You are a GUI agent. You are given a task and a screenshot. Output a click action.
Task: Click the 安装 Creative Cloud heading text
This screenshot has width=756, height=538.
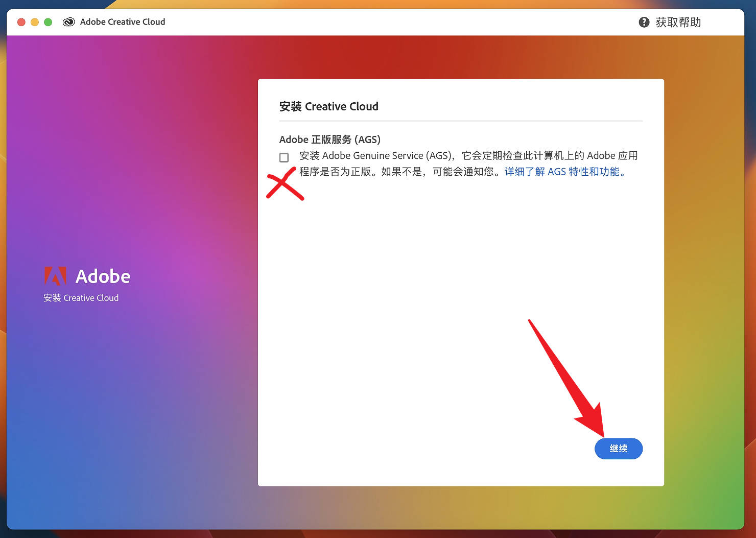[x=328, y=106]
